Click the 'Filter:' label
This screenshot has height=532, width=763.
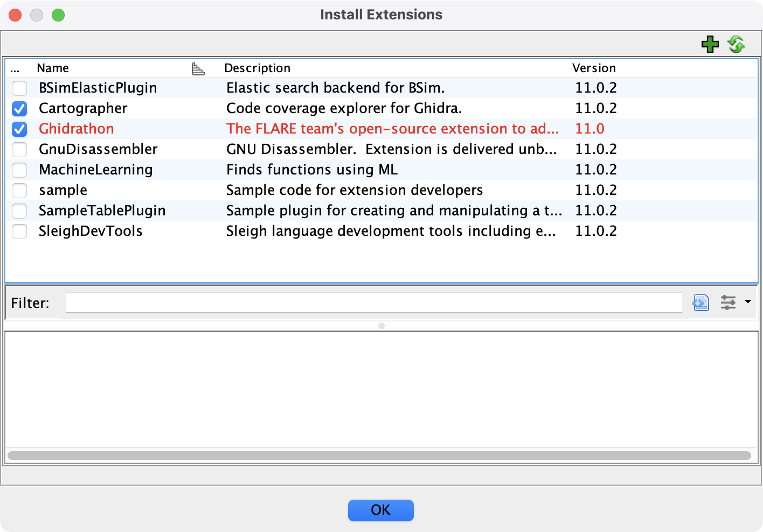(30, 303)
